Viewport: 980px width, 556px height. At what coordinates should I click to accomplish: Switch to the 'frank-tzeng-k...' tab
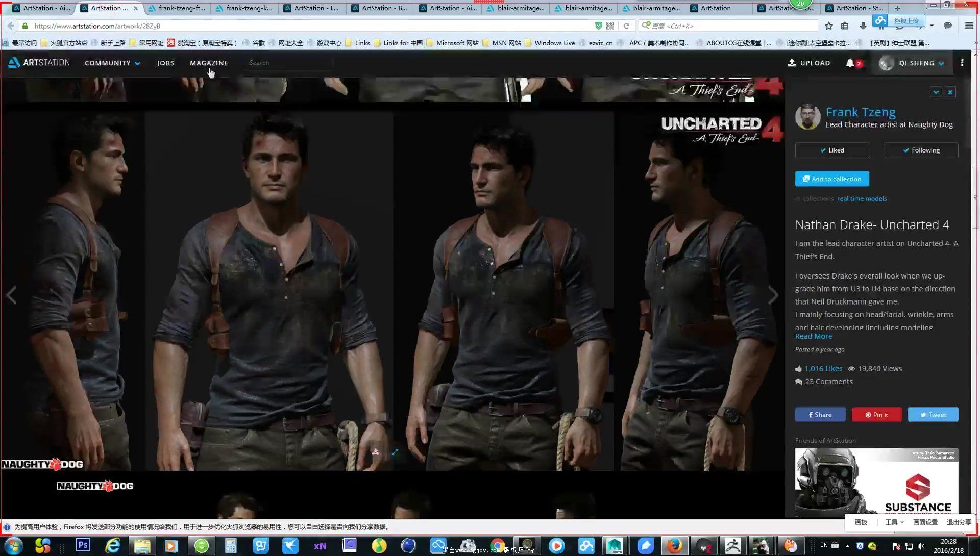(x=244, y=8)
